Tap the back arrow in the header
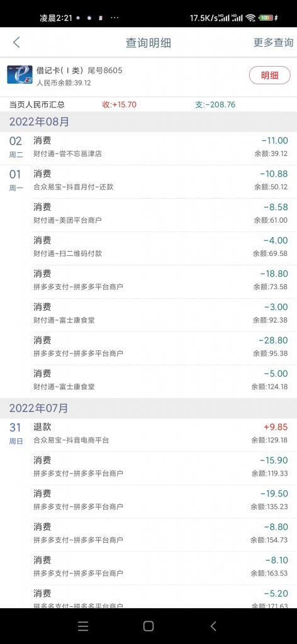The image size is (297, 644). click(16, 42)
